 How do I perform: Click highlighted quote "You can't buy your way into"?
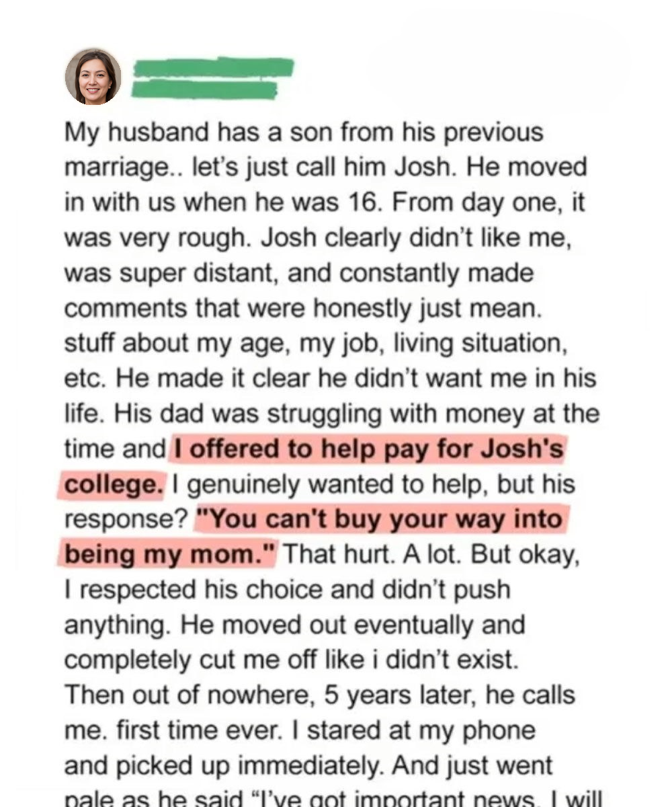coord(377,520)
